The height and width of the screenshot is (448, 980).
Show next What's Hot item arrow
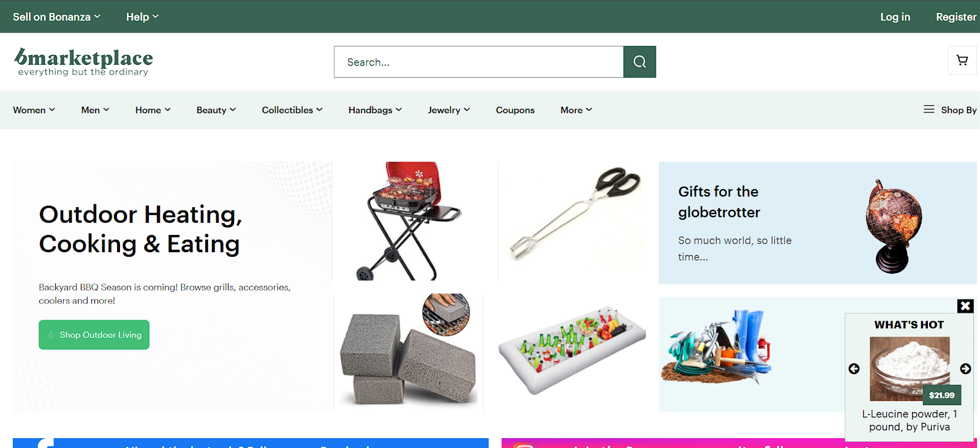point(965,368)
